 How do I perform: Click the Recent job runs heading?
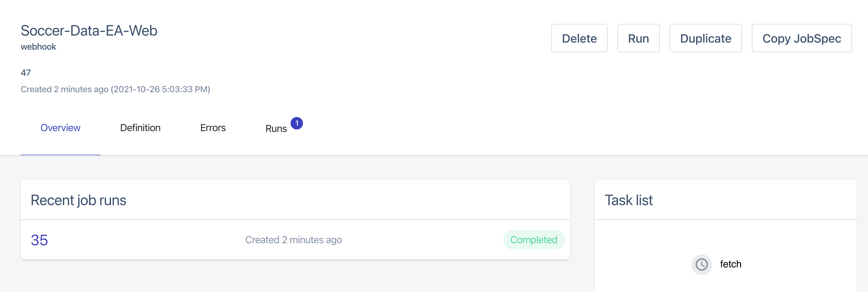[x=79, y=200]
